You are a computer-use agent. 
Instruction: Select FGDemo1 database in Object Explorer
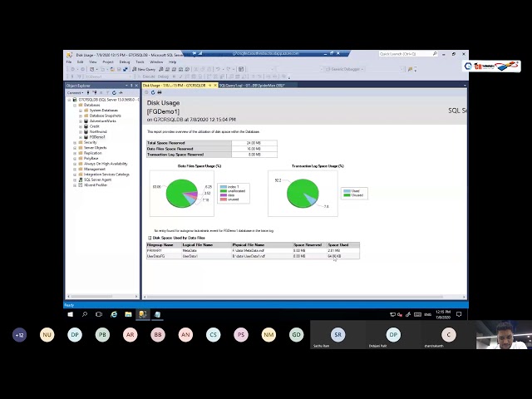pos(97,137)
